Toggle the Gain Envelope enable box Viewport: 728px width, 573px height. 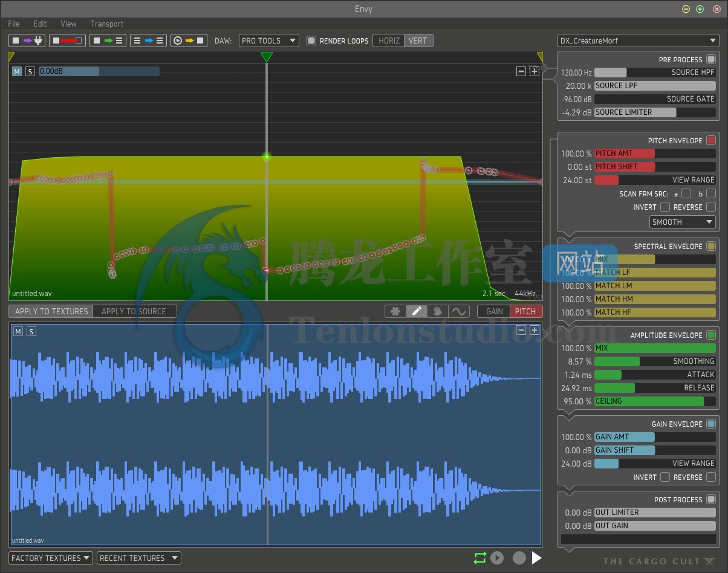click(711, 424)
